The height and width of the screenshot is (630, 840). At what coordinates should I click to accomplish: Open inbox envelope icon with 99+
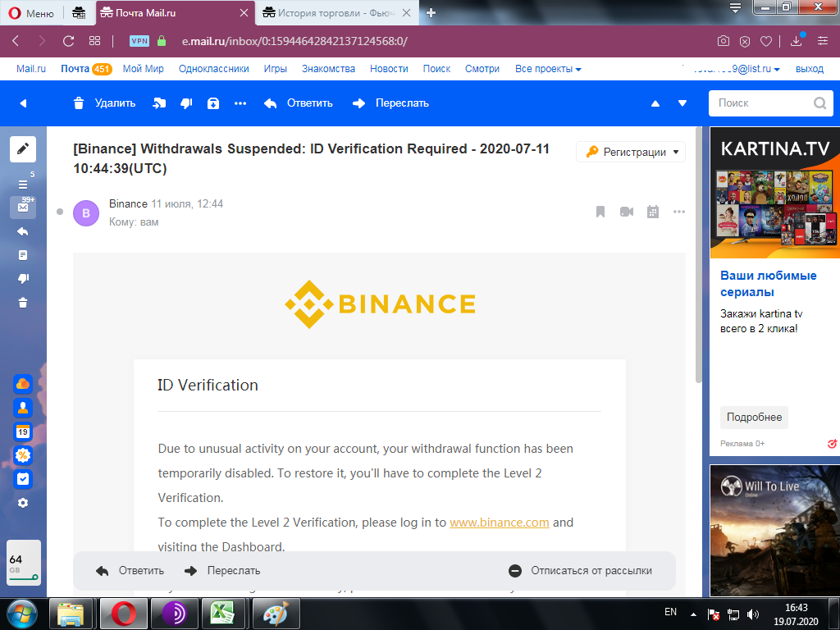[23, 207]
